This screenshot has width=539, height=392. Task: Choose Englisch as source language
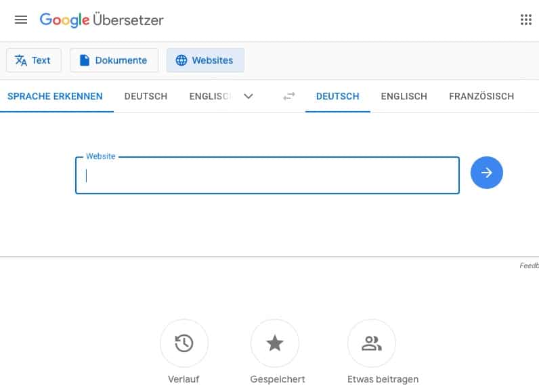pyautogui.click(x=211, y=96)
